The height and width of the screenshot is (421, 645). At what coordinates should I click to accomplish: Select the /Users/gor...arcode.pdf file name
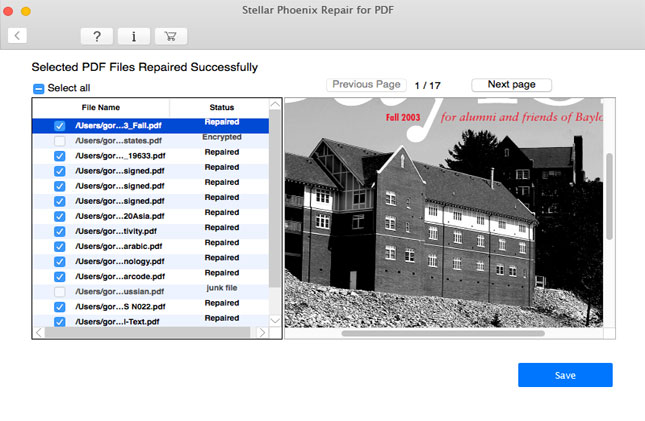[x=120, y=277]
